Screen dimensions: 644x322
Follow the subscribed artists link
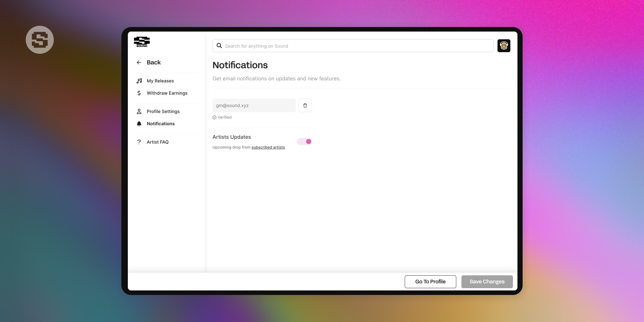(x=268, y=147)
